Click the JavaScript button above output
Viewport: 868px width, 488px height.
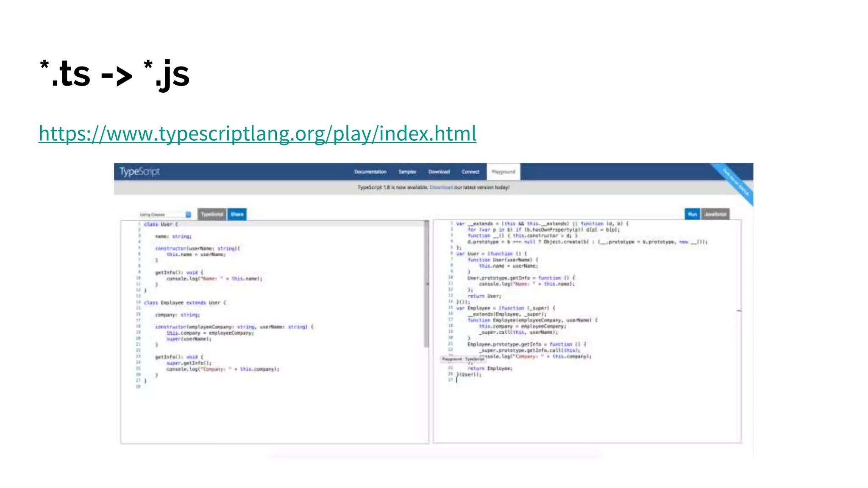[715, 214]
